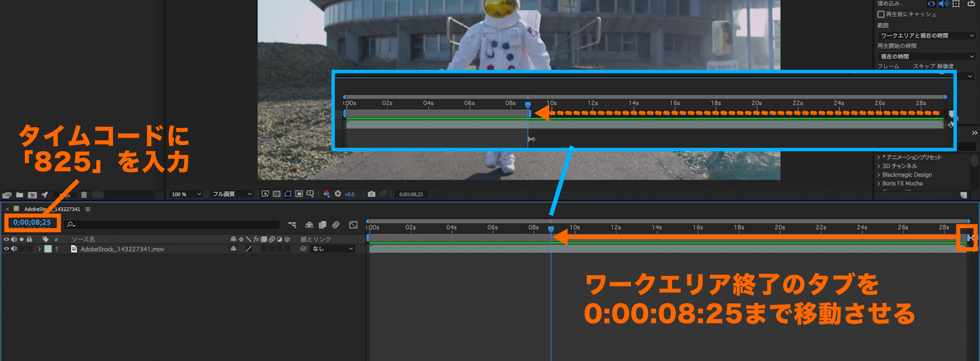Viewport: 980px width, 361px height.
Task: Enable Motion Blur for the composition
Action: click(336, 225)
